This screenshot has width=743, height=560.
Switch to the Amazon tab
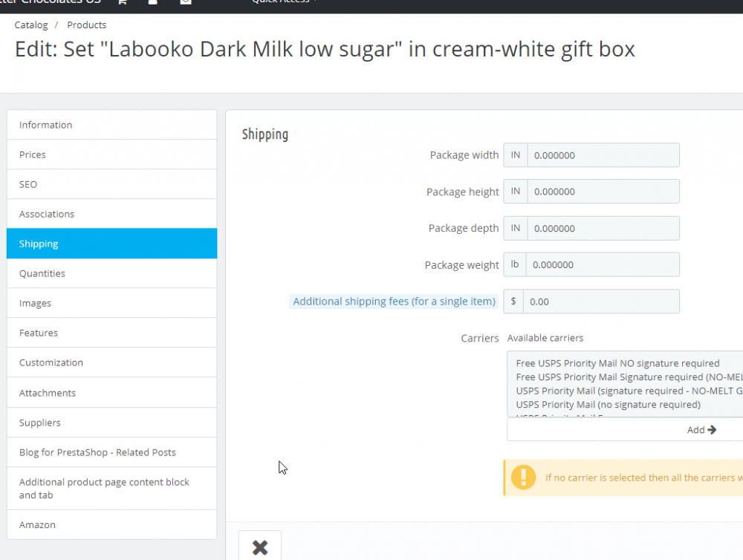tap(111, 524)
